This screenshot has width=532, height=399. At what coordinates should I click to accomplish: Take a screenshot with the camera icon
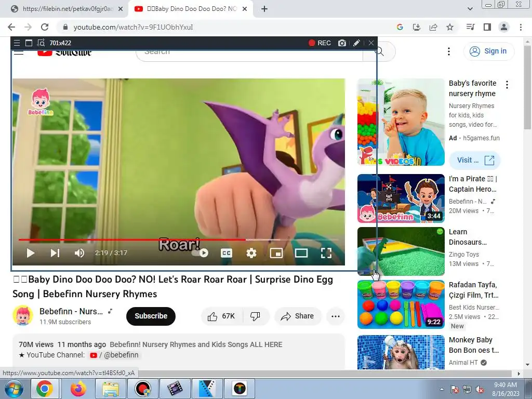coord(342,43)
